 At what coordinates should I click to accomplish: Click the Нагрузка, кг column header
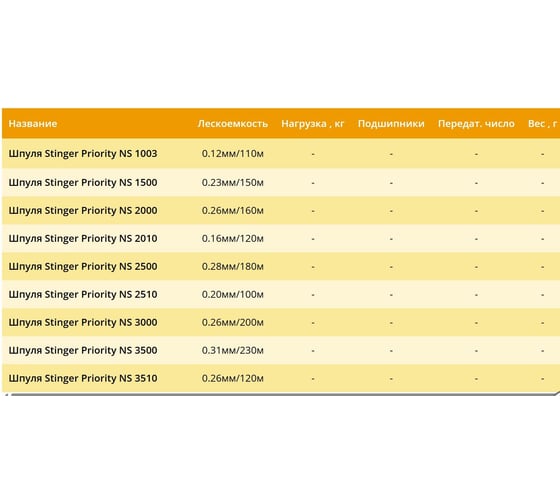click(x=312, y=124)
